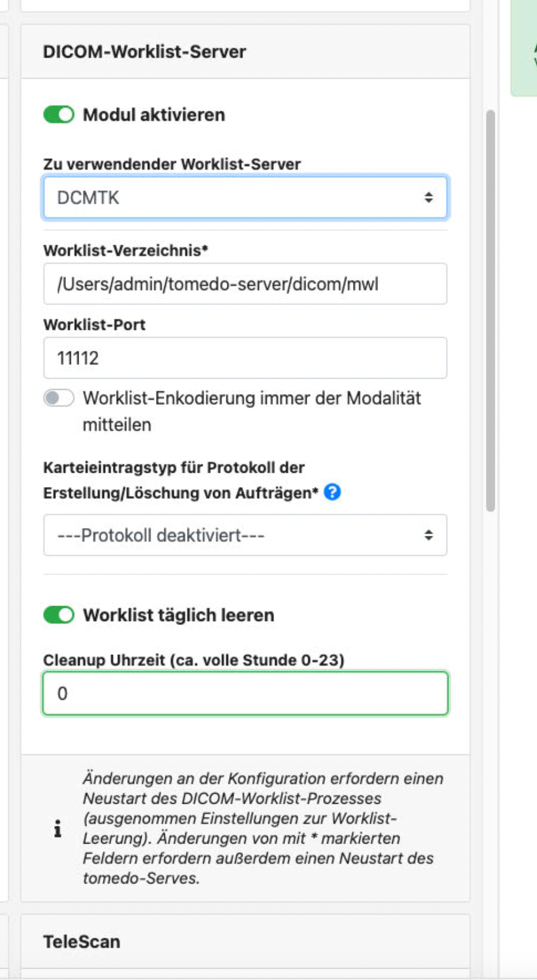The width and height of the screenshot is (537, 980).
Task: Click the Modul aktivieren label
Action: pos(154,115)
